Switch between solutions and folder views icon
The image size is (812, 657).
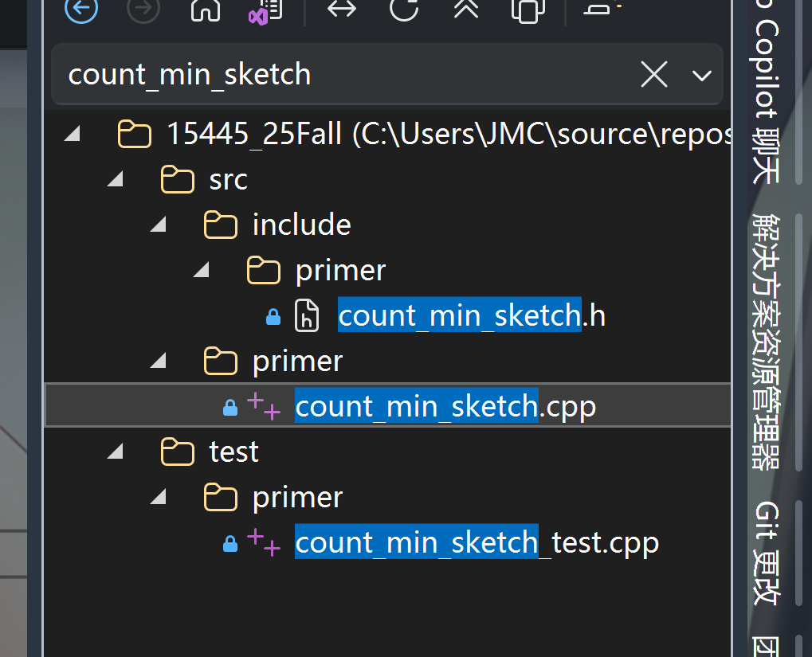[x=266, y=10]
